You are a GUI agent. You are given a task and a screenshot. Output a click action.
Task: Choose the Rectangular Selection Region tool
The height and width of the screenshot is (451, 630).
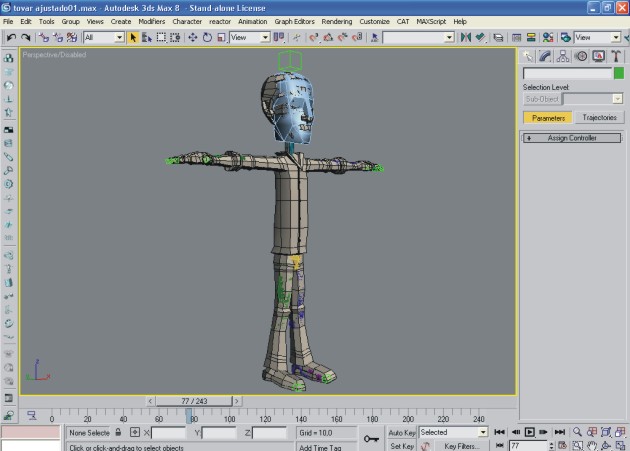pos(161,37)
